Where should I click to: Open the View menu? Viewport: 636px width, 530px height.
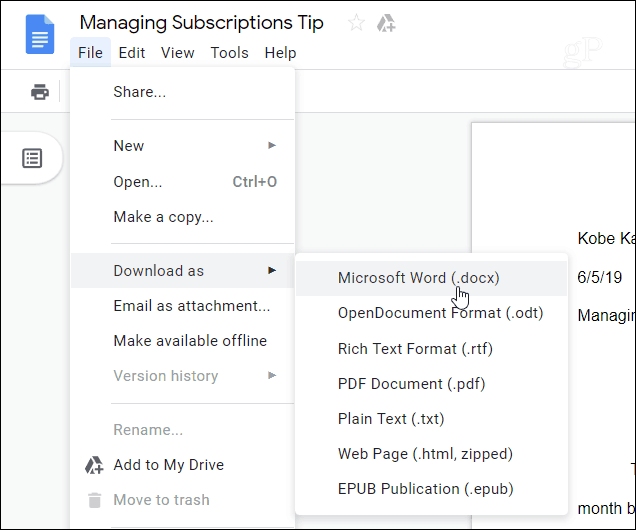[x=177, y=53]
